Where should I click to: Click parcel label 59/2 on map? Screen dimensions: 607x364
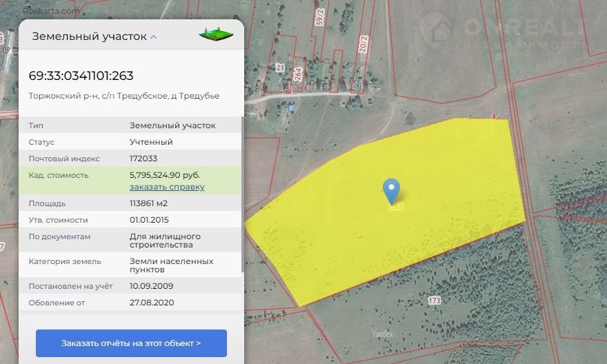click(x=319, y=17)
